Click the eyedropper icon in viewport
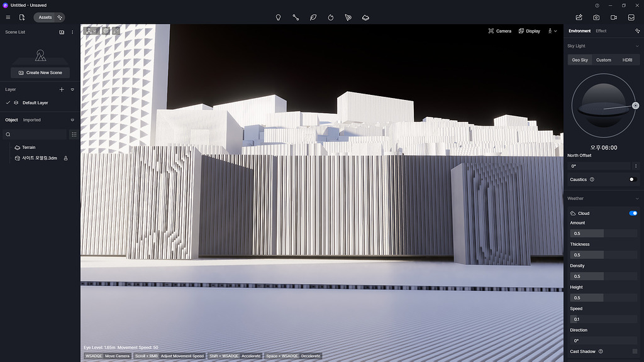Viewport: 644px width, 362px height. pos(116,31)
